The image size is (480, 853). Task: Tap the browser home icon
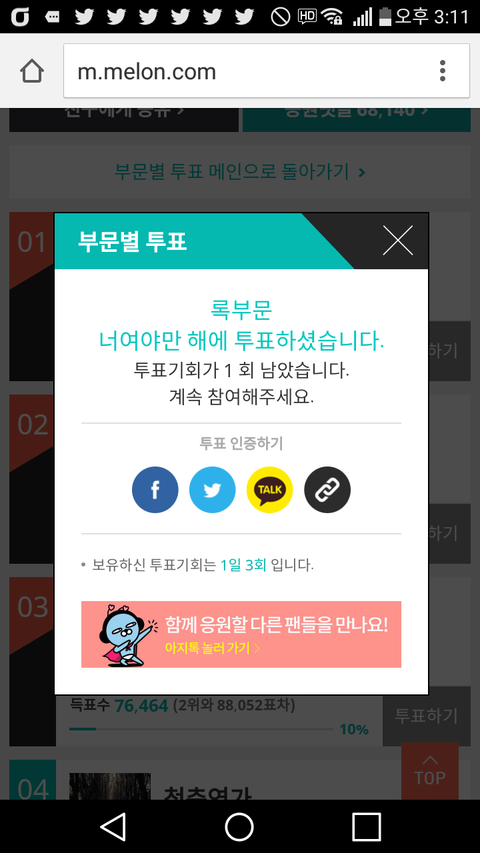click(32, 71)
